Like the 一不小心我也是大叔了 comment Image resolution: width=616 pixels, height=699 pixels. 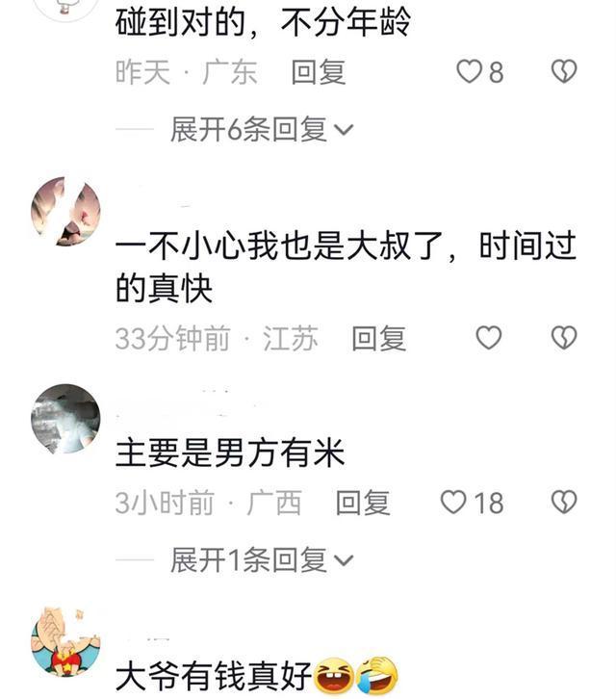[489, 337]
